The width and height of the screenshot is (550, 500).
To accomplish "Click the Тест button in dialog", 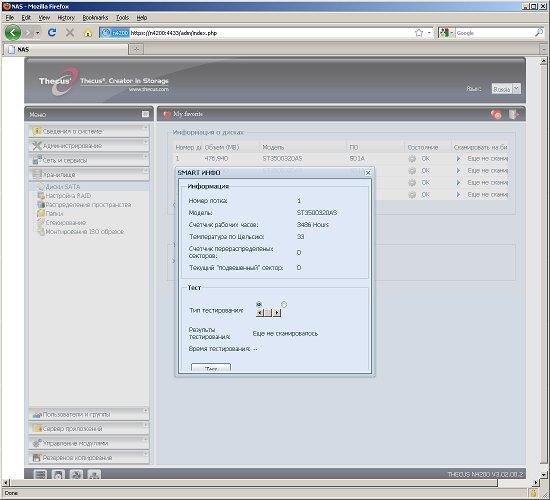I will (x=211, y=367).
